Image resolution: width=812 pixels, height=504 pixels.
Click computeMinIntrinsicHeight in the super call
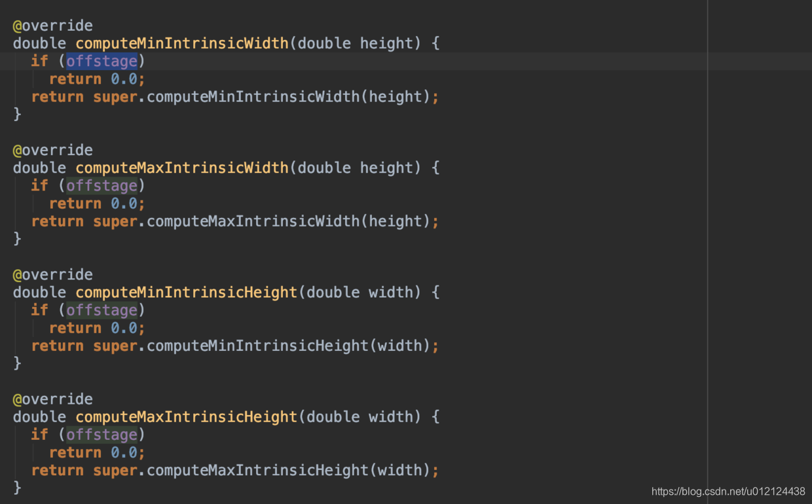(258, 346)
